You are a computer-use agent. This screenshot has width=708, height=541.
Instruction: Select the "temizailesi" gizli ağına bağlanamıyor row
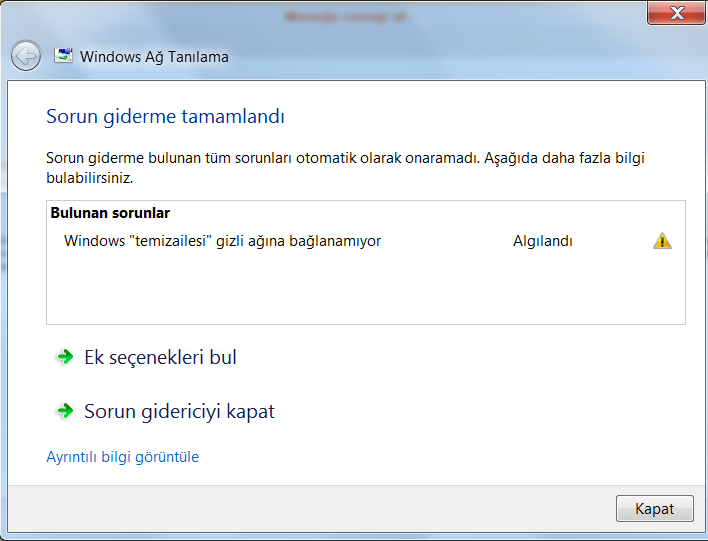click(366, 241)
